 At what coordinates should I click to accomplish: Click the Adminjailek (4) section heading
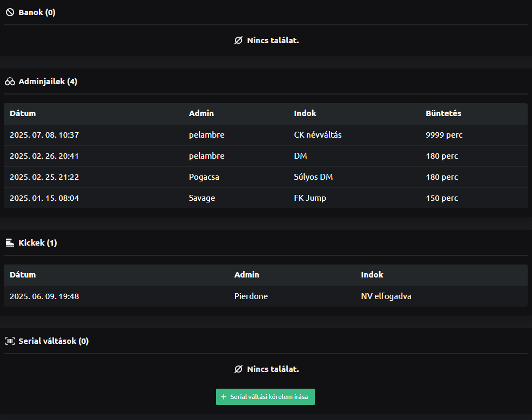coord(48,82)
